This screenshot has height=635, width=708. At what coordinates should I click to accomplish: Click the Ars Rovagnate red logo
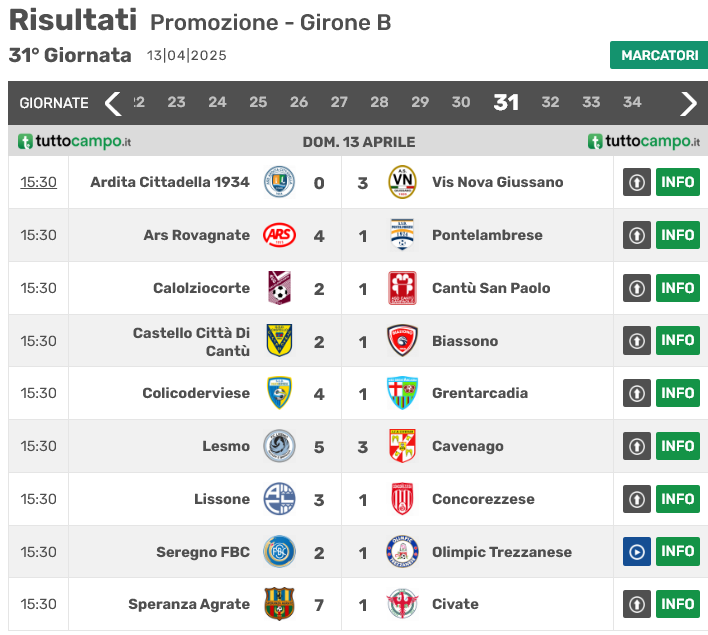pos(279,235)
